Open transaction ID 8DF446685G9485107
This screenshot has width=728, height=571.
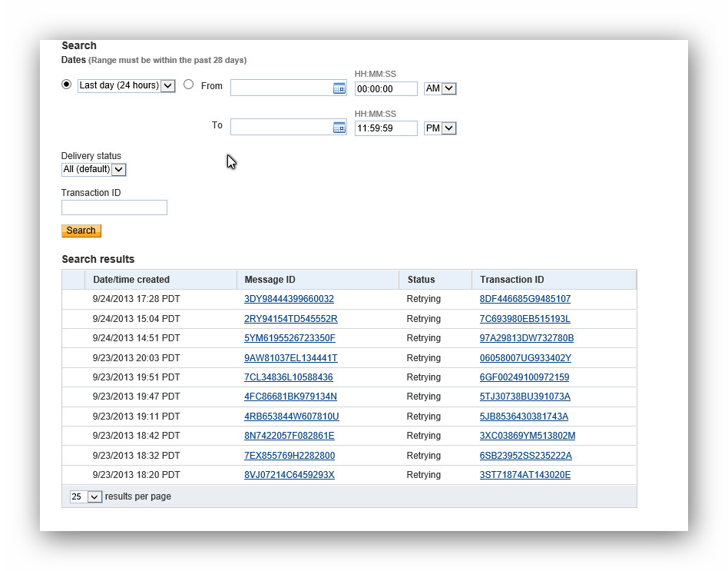pos(524,299)
